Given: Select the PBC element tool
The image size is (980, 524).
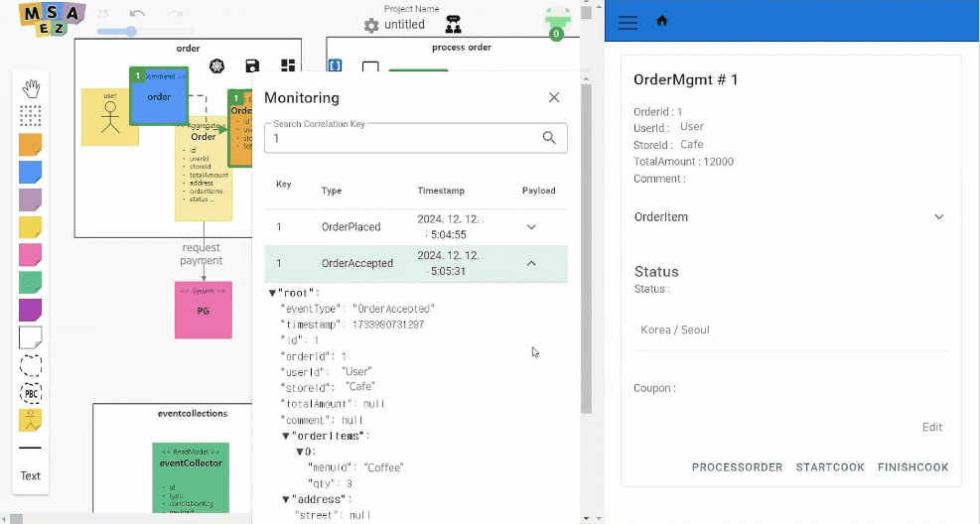Looking at the screenshot, I should [31, 393].
